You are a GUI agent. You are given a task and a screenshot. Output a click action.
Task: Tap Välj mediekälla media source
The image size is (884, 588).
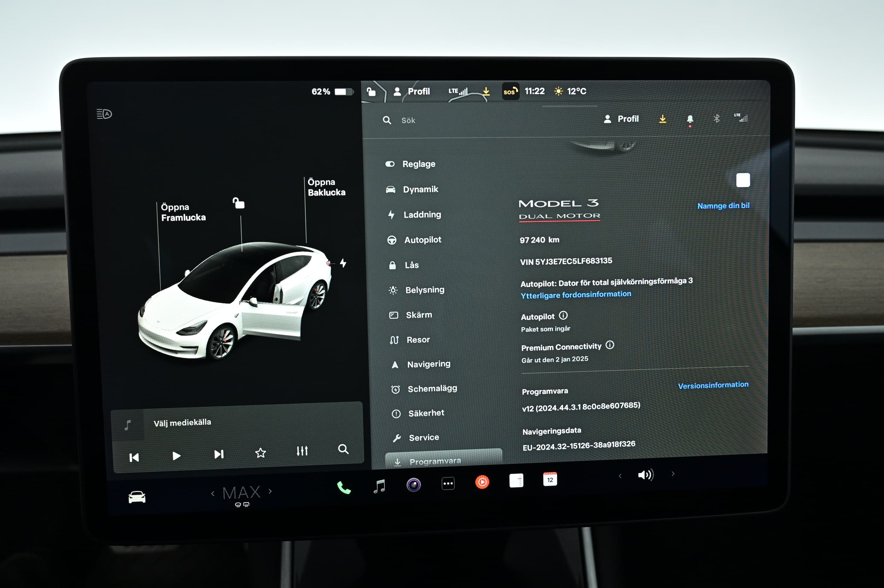point(182,423)
